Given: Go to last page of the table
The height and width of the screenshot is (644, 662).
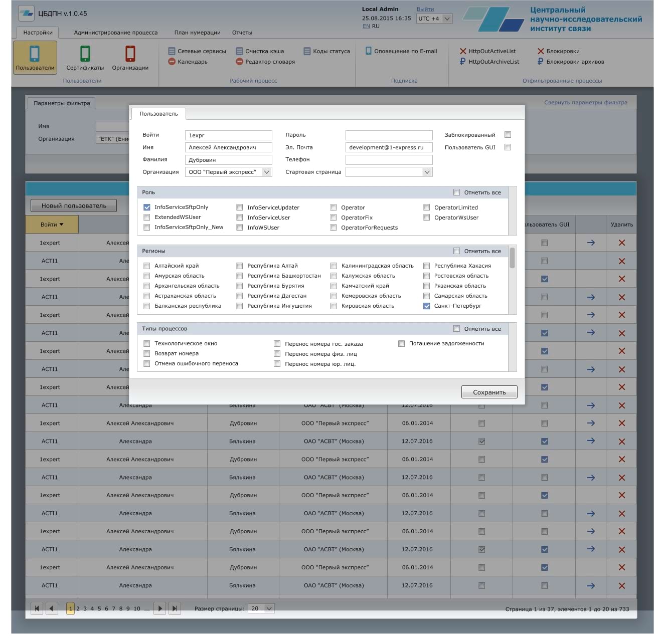Looking at the screenshot, I should coord(174,608).
